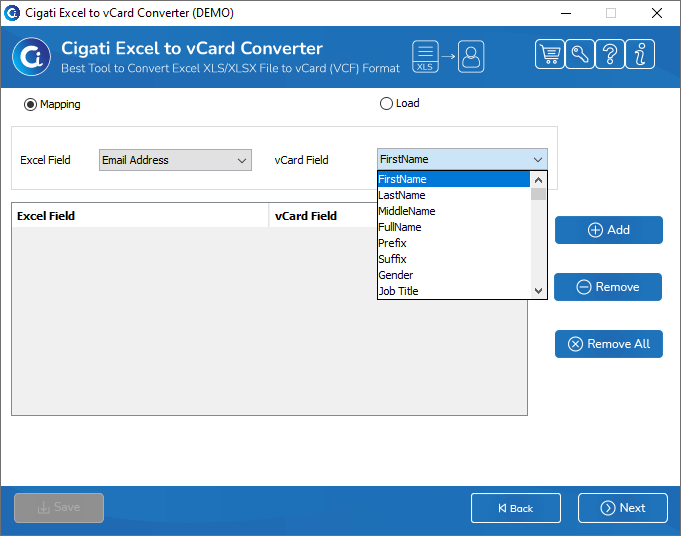Click the vCard Field column header

[x=323, y=215]
